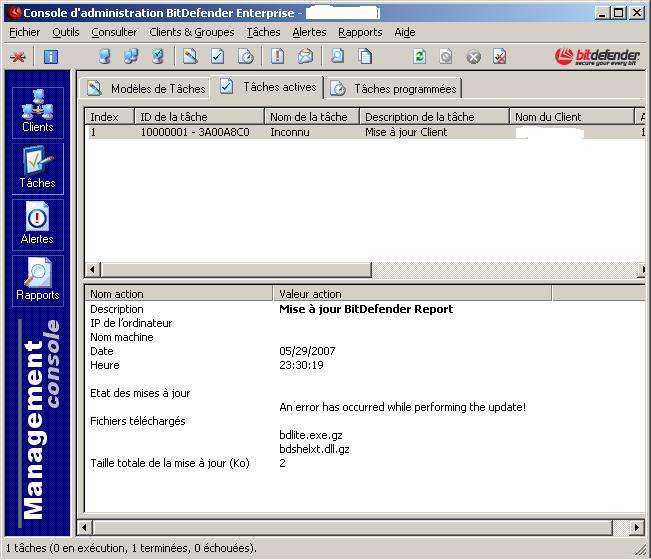Screen dimensions: 651x560
Task: Click the blue information icon in toolbar
Action: point(51,56)
